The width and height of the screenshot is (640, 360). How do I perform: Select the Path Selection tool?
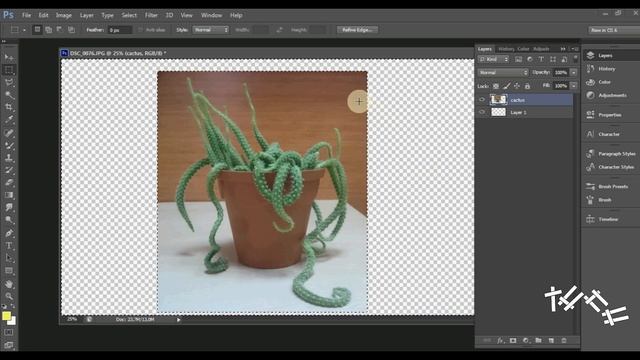click(9, 258)
